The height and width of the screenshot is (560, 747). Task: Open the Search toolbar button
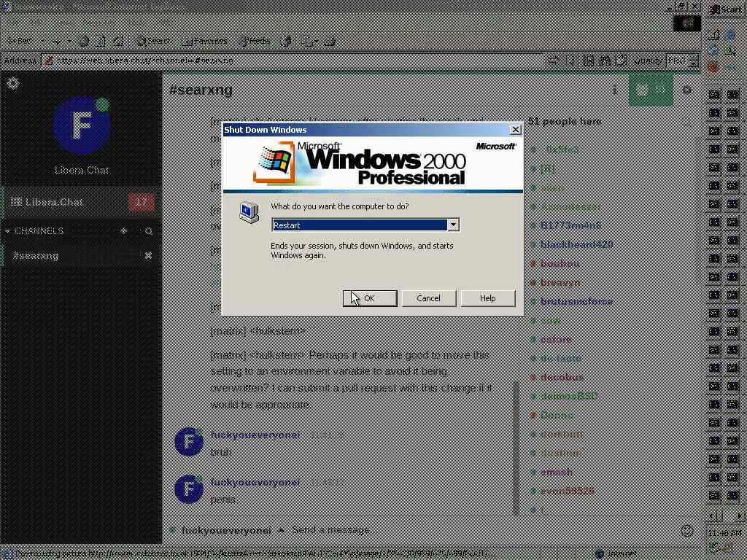pyautogui.click(x=153, y=42)
